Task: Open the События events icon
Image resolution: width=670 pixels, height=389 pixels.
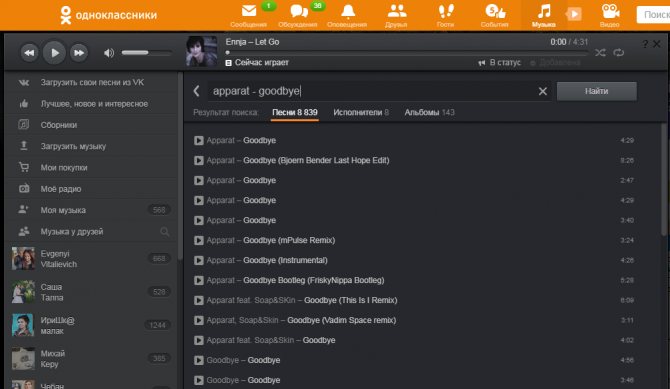Action: click(x=494, y=15)
